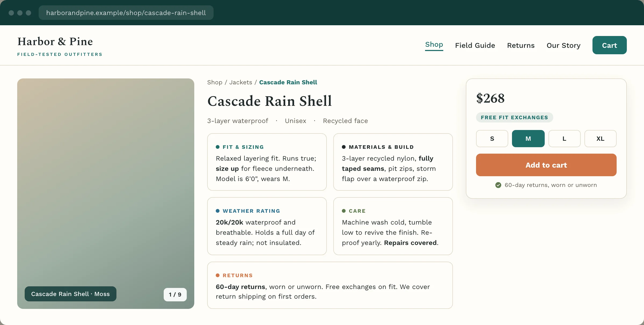Select size S
The image size is (644, 325).
click(x=492, y=139)
